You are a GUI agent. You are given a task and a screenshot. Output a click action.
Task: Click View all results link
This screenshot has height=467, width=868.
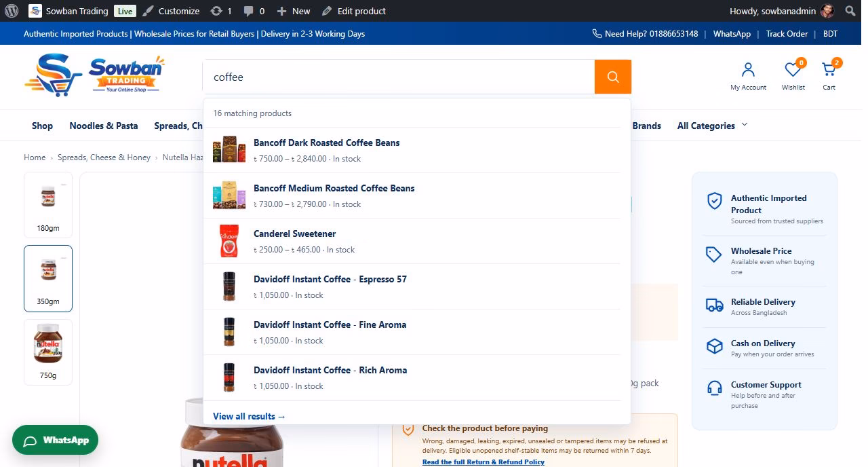(249, 416)
